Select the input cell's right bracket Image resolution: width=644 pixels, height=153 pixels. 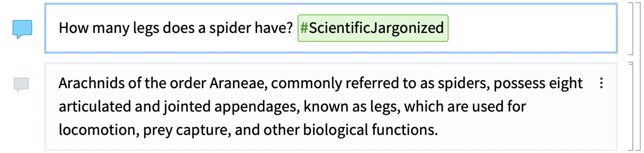pos(631,28)
